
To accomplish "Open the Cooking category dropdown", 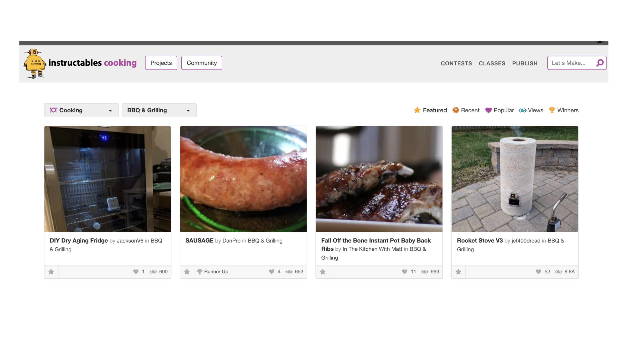I will click(81, 110).
